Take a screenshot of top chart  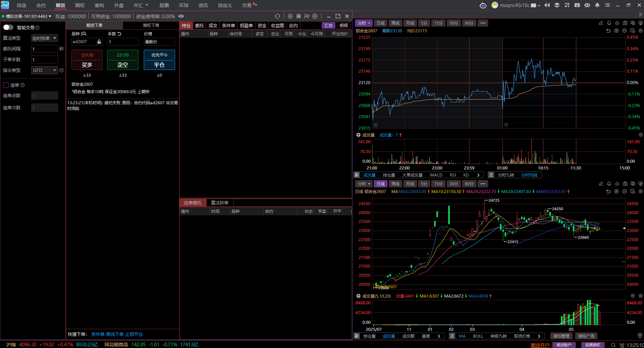(625, 23)
